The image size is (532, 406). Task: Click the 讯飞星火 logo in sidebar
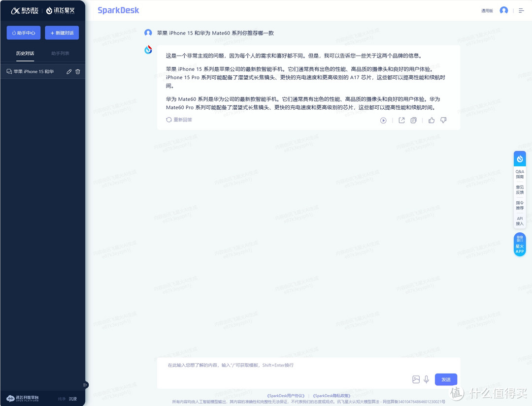click(61, 11)
